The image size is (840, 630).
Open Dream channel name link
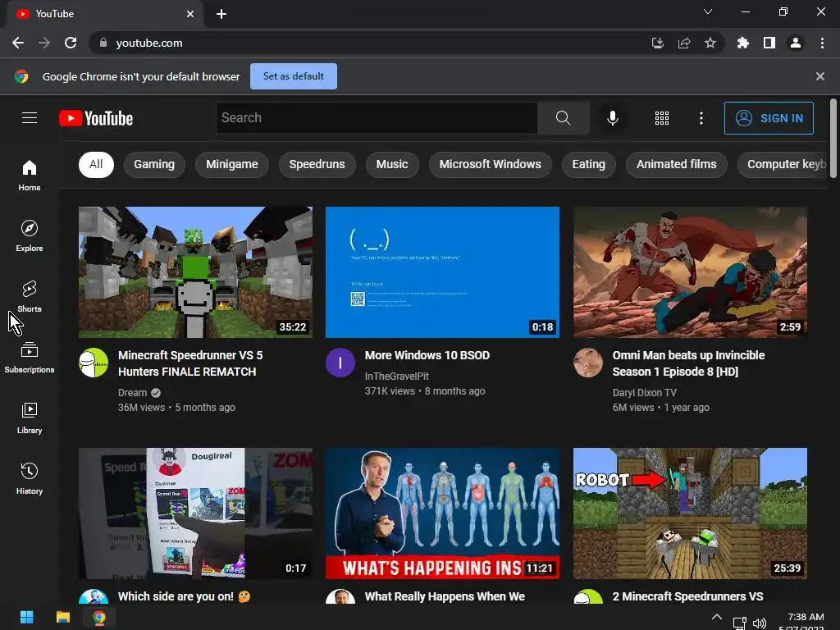(132, 393)
